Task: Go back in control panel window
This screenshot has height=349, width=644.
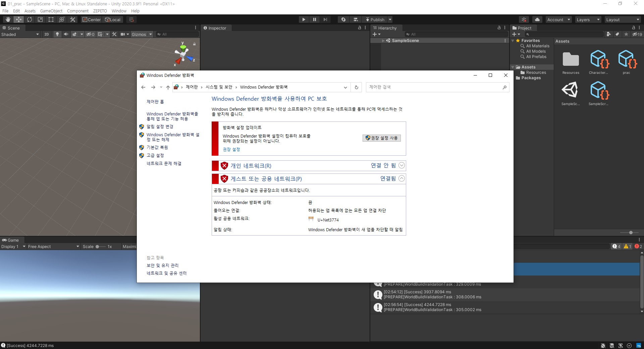Action: click(143, 87)
